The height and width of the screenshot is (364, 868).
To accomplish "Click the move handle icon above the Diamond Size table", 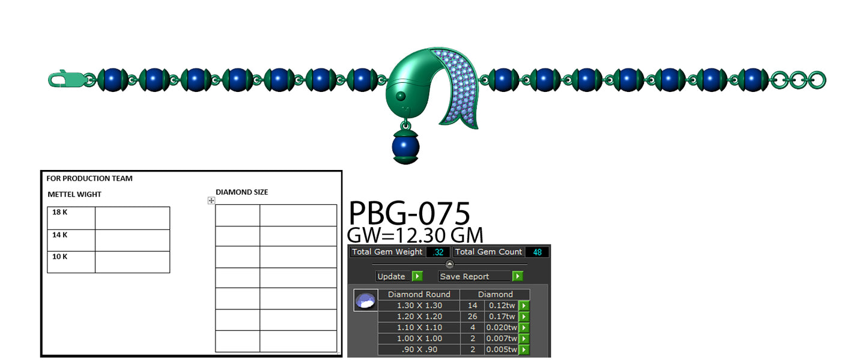I will [211, 200].
